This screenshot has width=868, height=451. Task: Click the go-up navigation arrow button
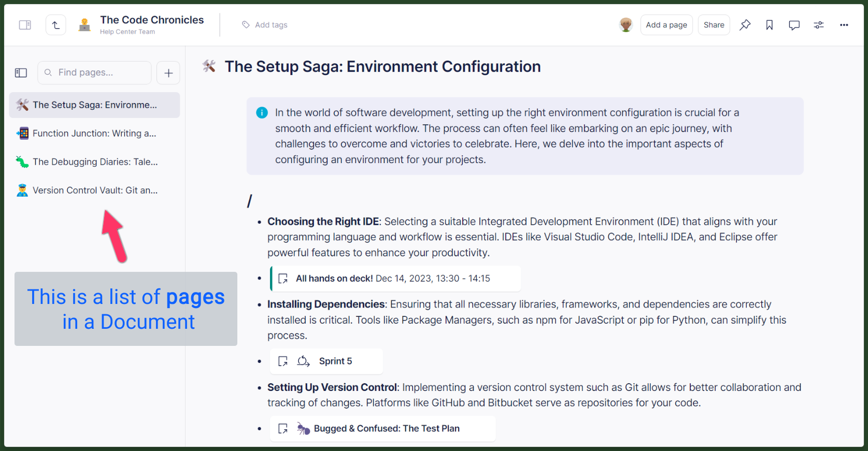pyautogui.click(x=56, y=25)
